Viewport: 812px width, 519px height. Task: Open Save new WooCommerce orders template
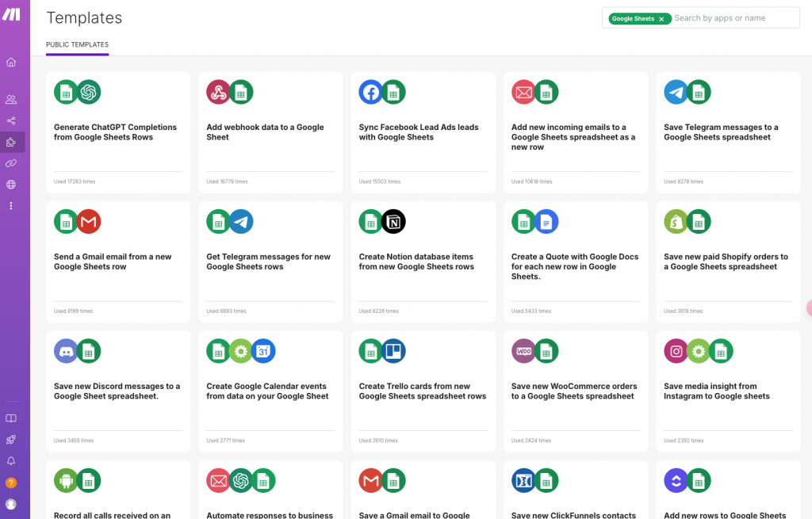[x=574, y=391]
